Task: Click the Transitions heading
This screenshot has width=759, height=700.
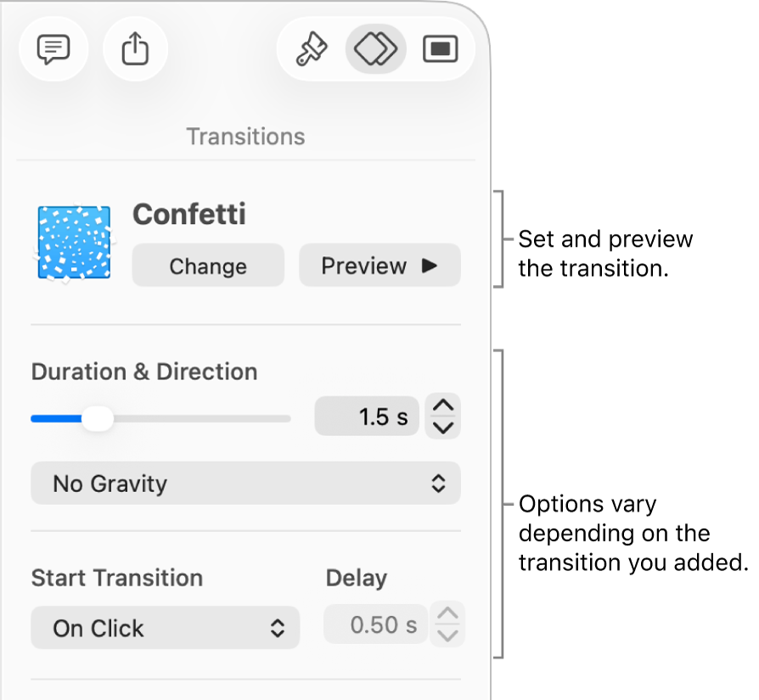Action: pyautogui.click(x=245, y=136)
